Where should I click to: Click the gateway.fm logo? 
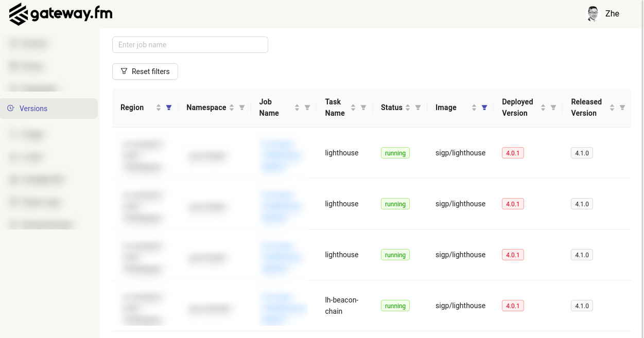tap(61, 14)
